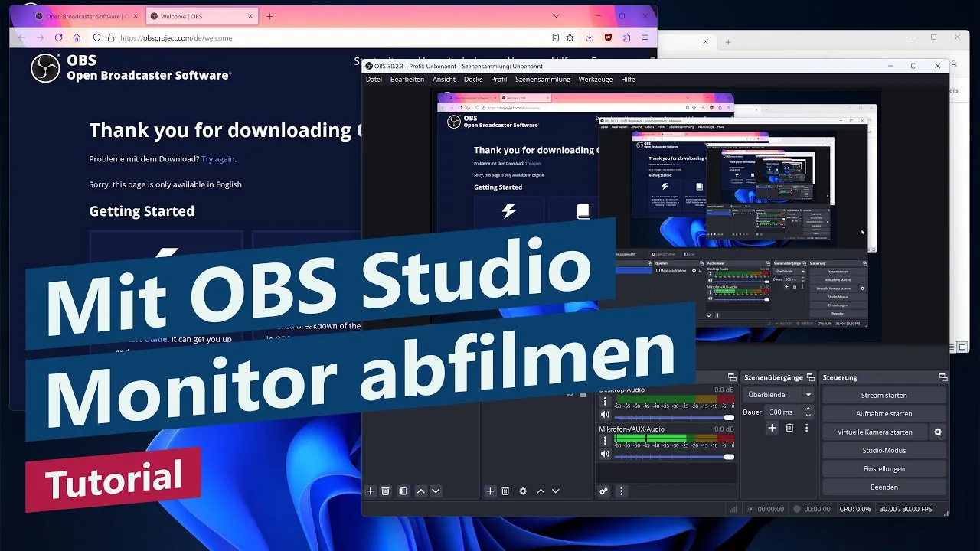Start recording with Aufnahme starten
This screenshot has width=980, height=551.
(884, 413)
